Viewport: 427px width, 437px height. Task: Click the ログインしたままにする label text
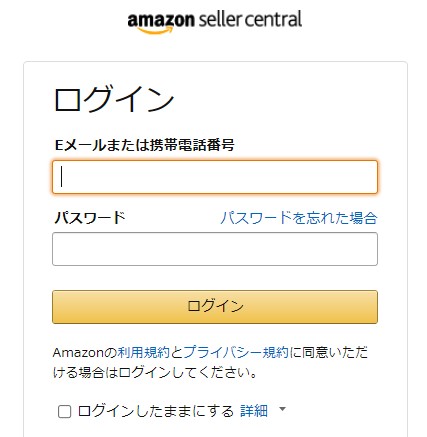[156, 411]
